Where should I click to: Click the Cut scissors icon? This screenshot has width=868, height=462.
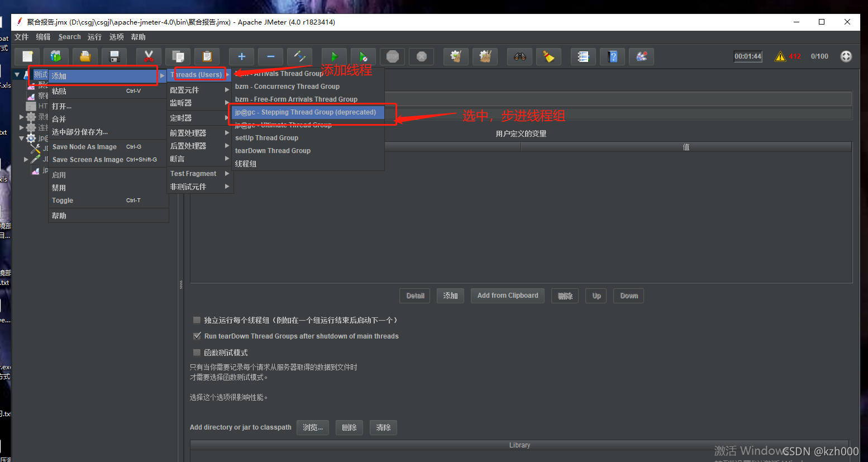pos(149,56)
